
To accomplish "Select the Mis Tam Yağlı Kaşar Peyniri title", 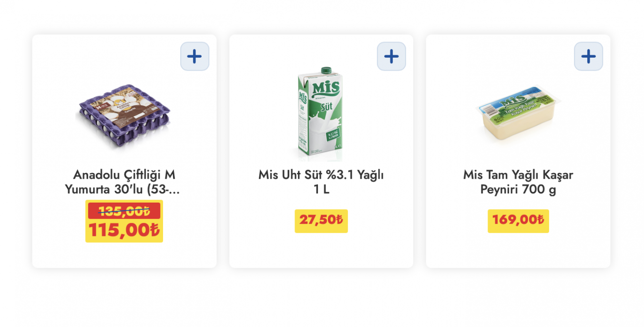I will pos(518,175).
